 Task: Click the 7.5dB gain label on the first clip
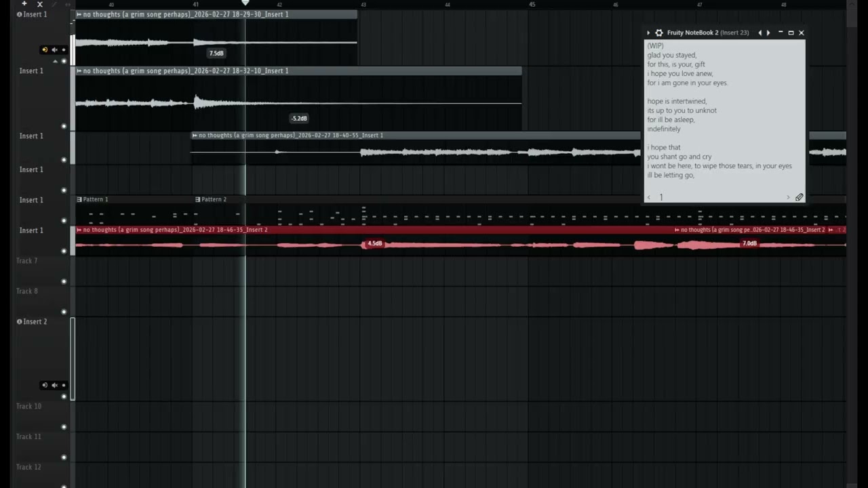coord(216,53)
